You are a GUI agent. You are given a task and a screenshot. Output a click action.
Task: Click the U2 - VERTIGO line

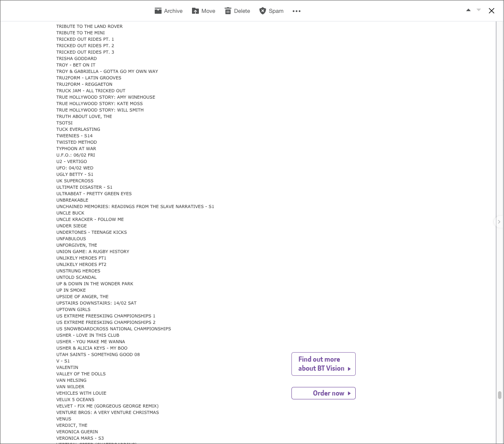click(x=72, y=161)
